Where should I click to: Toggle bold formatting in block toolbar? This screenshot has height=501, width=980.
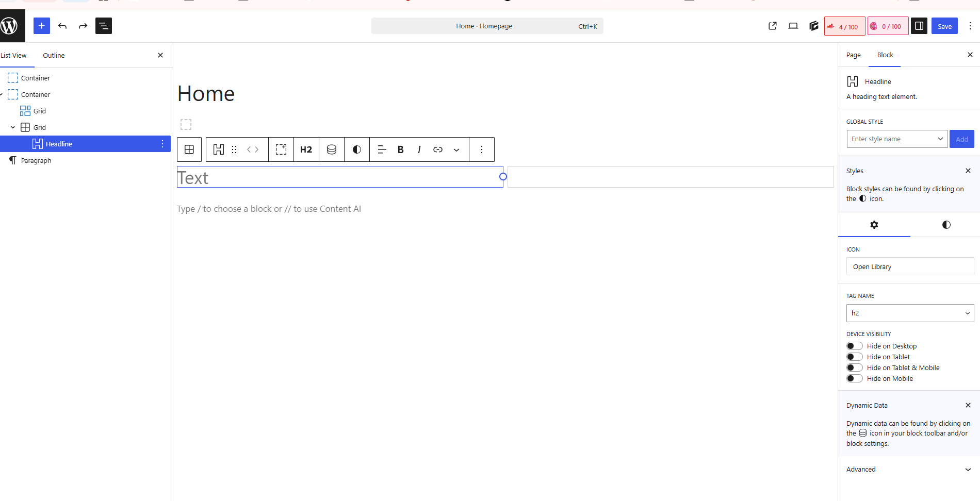pos(401,149)
